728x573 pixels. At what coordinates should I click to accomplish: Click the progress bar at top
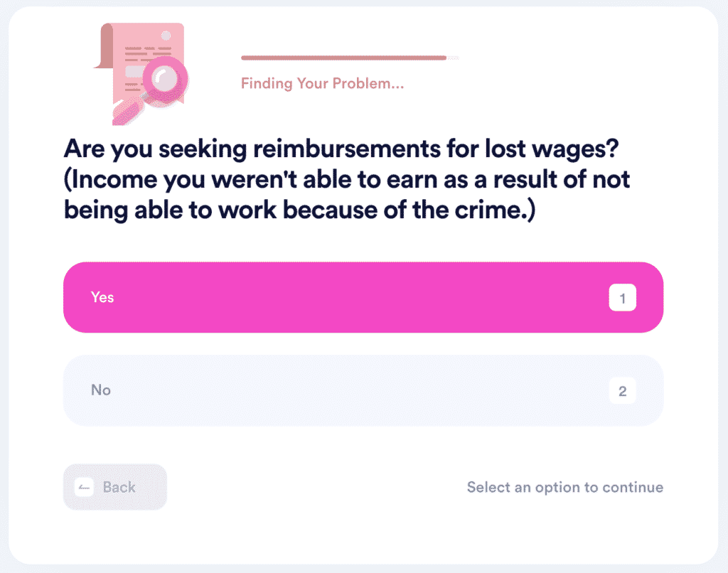(x=350, y=58)
